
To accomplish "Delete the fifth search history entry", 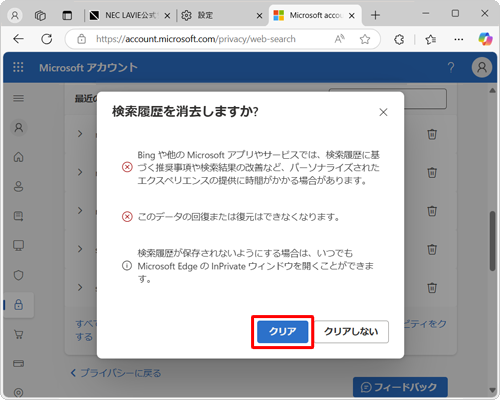I will [x=432, y=288].
